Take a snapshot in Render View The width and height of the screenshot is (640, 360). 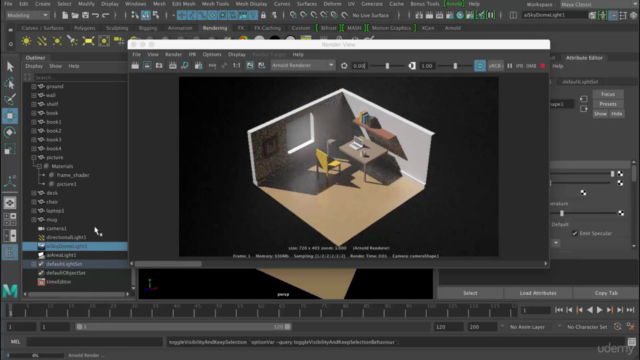click(159, 65)
